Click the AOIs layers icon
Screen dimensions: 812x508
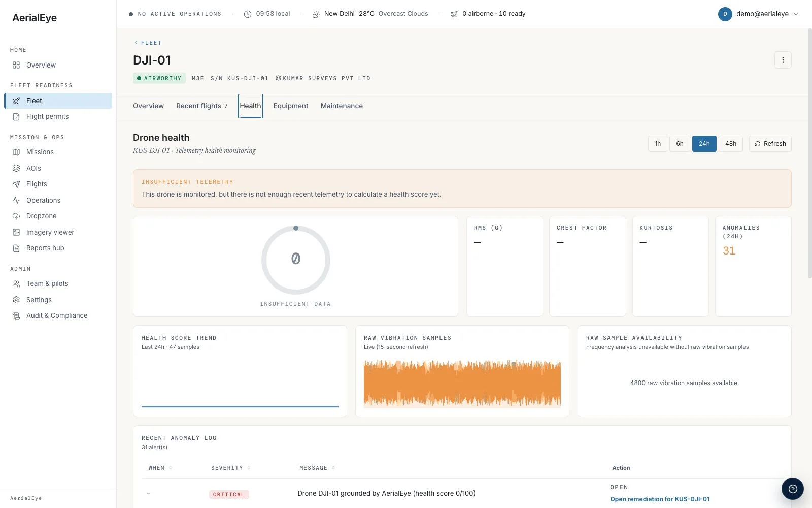(x=16, y=168)
